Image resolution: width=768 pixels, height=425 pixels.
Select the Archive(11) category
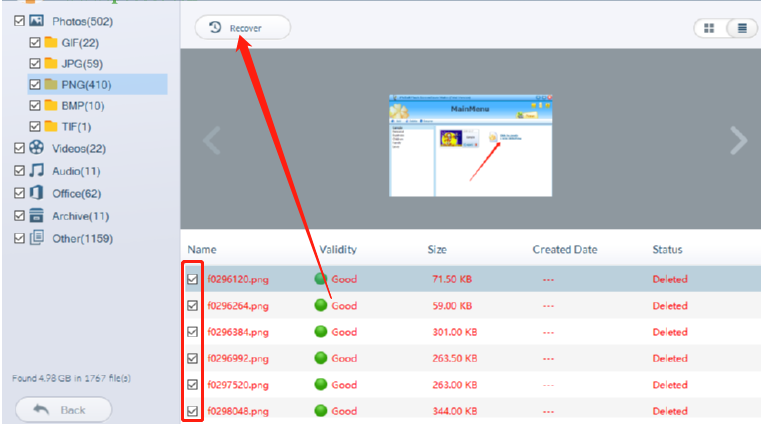[80, 216]
